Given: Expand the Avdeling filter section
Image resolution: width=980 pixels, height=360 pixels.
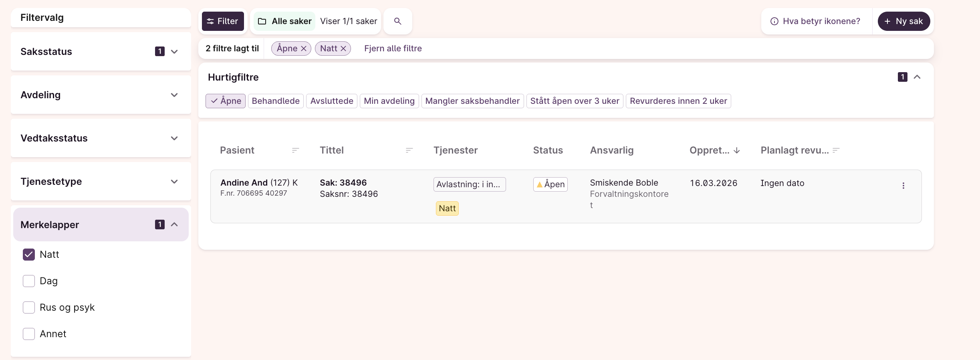Looking at the screenshot, I should (x=174, y=95).
